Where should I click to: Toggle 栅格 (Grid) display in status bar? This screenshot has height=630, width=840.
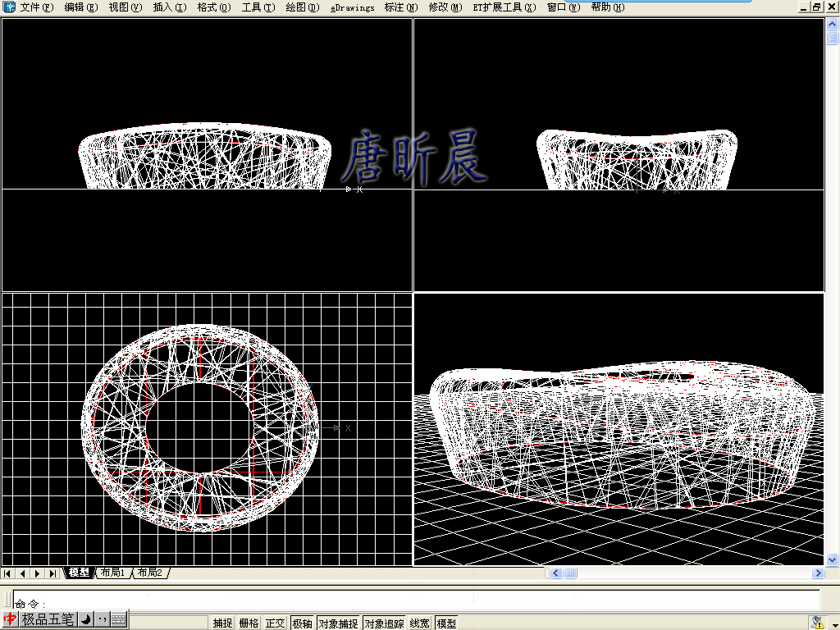tap(249, 623)
